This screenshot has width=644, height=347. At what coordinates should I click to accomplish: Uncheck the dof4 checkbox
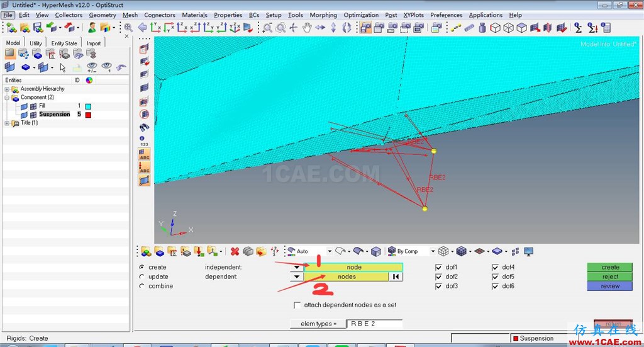496,267
